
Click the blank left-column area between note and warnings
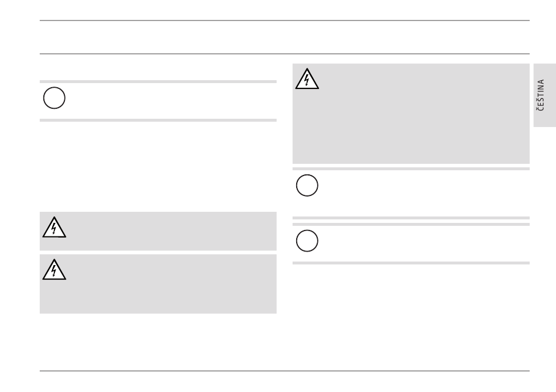pyautogui.click(x=158, y=167)
